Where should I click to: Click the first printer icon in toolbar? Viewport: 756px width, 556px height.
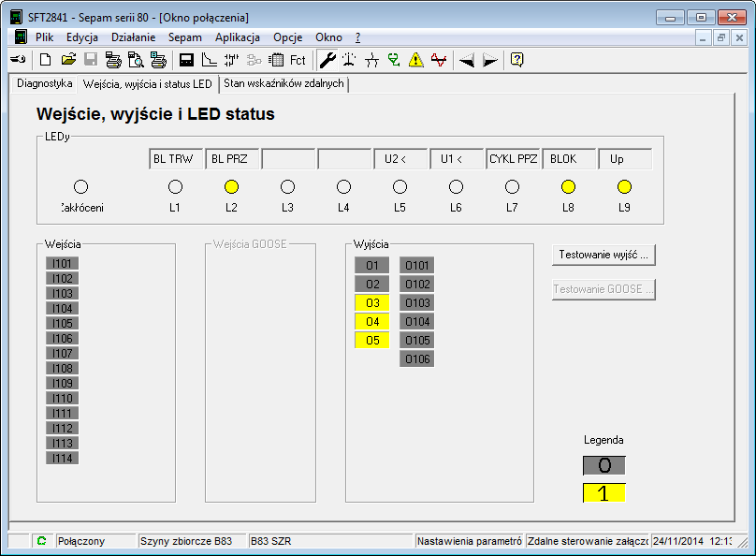point(113,60)
